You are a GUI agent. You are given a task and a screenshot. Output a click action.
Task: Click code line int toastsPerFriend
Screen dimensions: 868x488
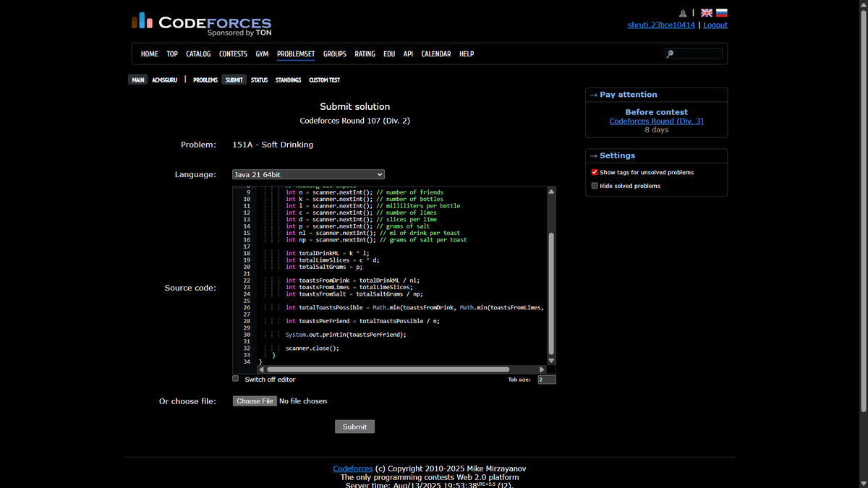[x=362, y=321]
